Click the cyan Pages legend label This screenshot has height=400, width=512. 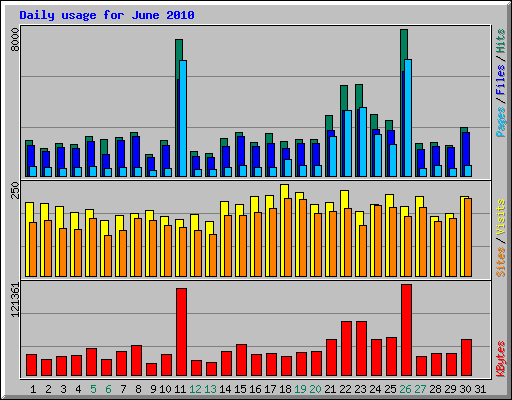click(501, 122)
